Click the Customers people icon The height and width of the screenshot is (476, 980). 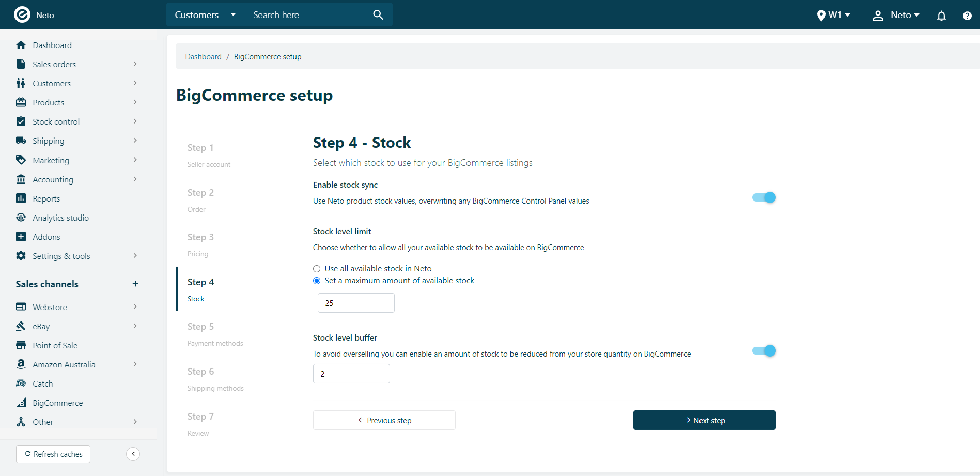[x=21, y=83]
